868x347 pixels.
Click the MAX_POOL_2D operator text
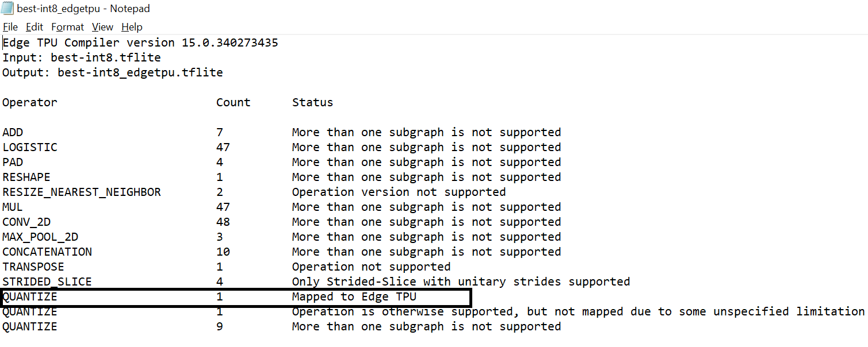pos(38,236)
